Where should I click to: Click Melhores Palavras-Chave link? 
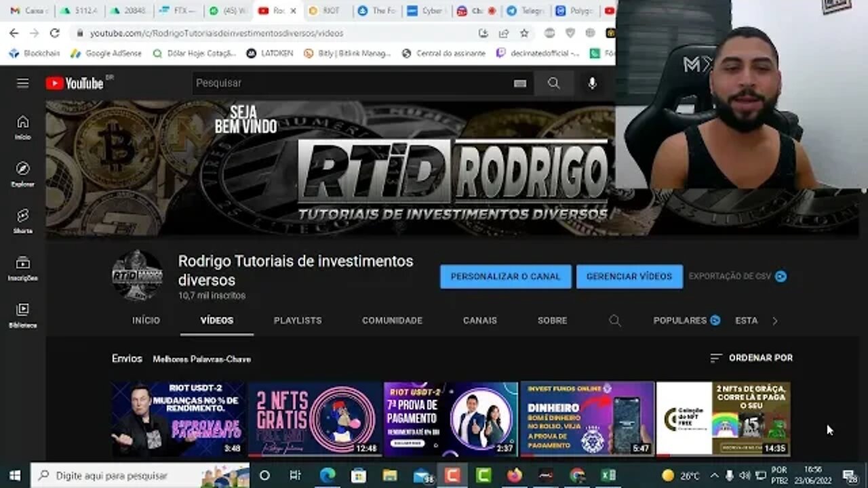tap(201, 359)
